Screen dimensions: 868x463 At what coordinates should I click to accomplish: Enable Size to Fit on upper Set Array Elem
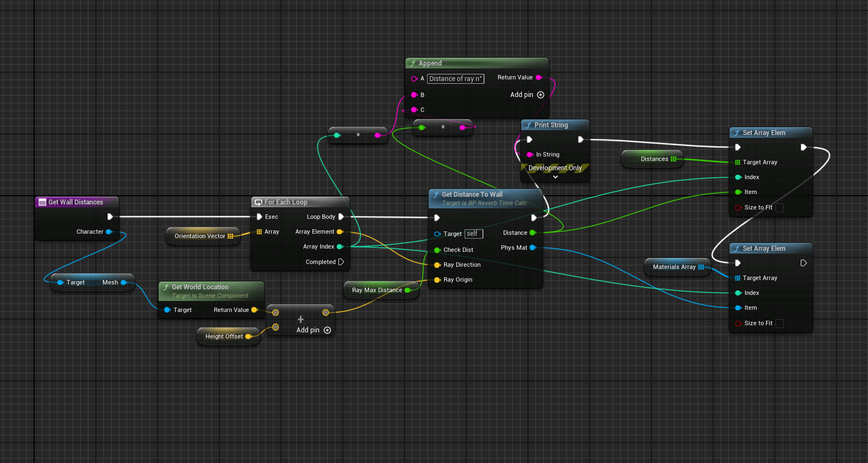[x=779, y=208]
